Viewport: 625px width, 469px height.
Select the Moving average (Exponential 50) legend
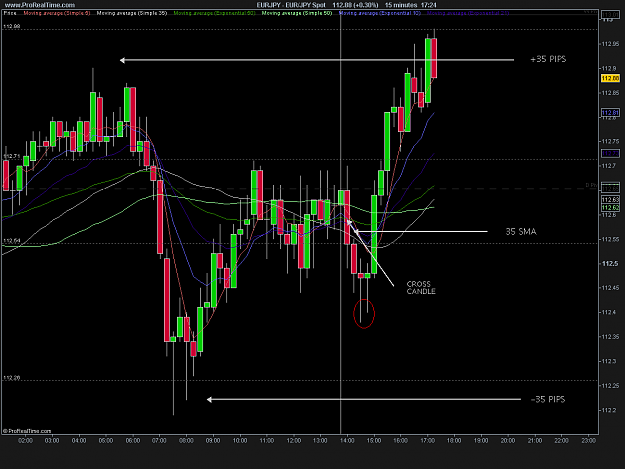coord(214,13)
